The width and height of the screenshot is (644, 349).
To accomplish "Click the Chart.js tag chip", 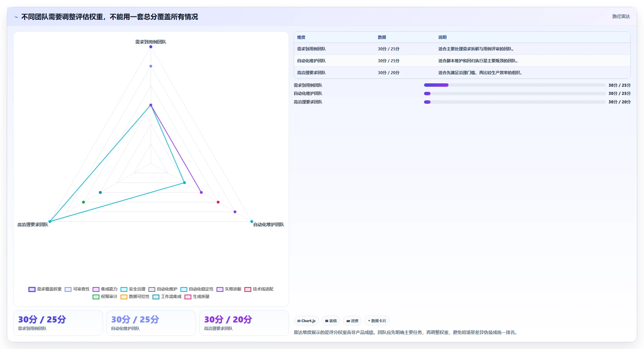I will click(306, 321).
